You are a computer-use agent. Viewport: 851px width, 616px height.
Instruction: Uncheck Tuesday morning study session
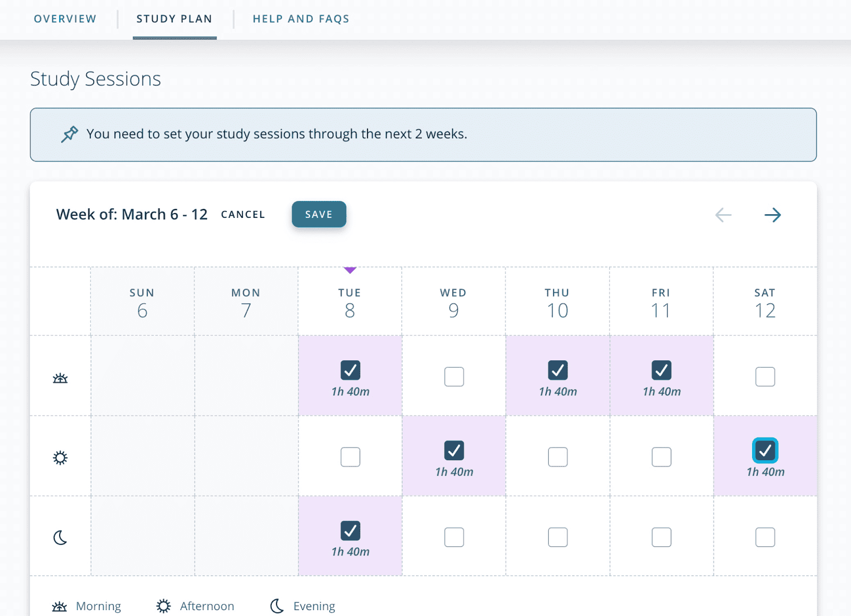tap(350, 370)
